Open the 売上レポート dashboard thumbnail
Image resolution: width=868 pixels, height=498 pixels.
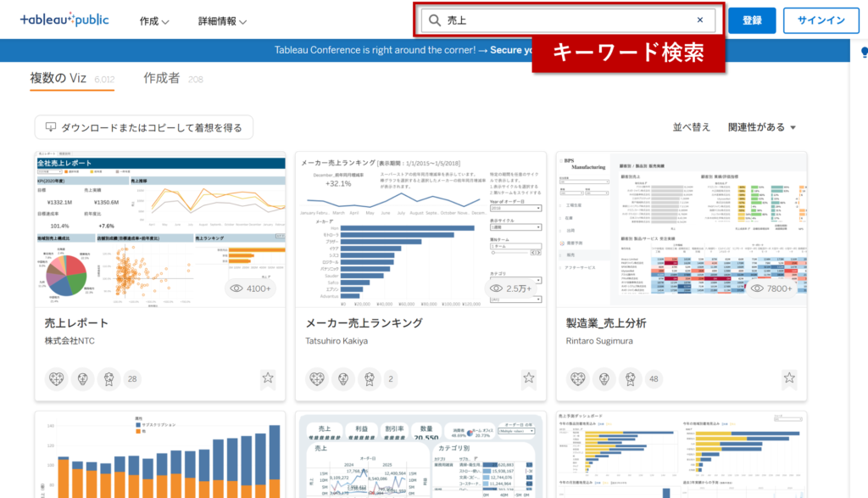pyautogui.click(x=160, y=230)
